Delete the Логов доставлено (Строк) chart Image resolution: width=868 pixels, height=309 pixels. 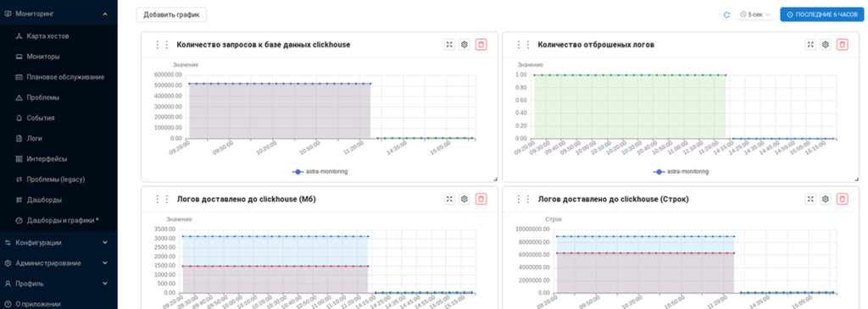[842, 199]
